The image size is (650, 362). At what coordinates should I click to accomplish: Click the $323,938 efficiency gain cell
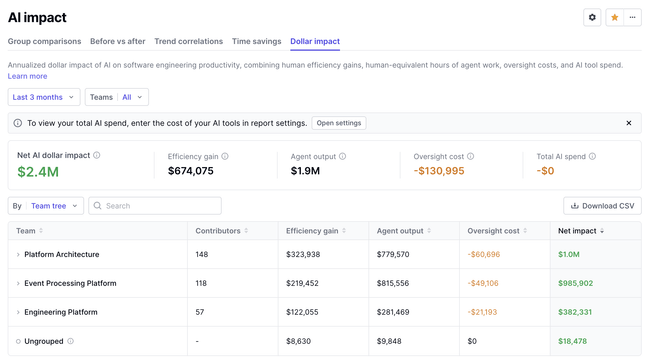(303, 255)
